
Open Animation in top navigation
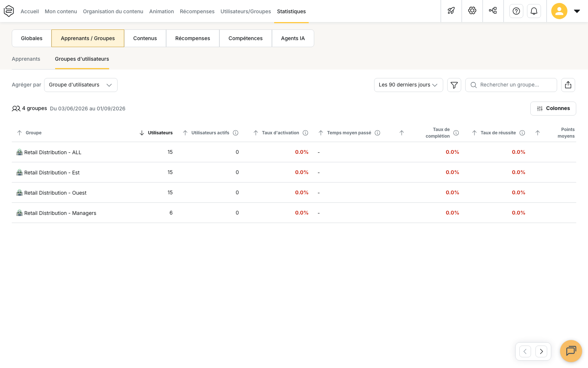click(x=162, y=11)
